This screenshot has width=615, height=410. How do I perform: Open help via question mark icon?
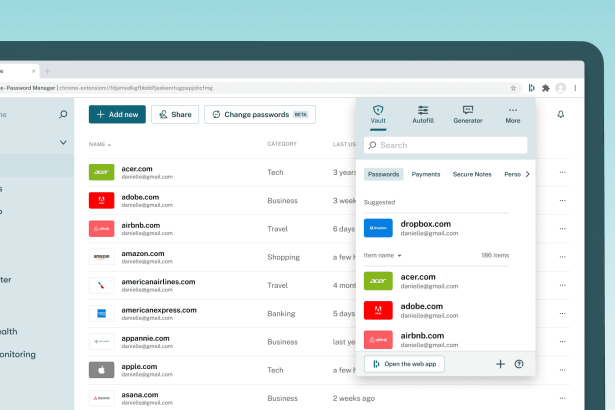pos(519,364)
